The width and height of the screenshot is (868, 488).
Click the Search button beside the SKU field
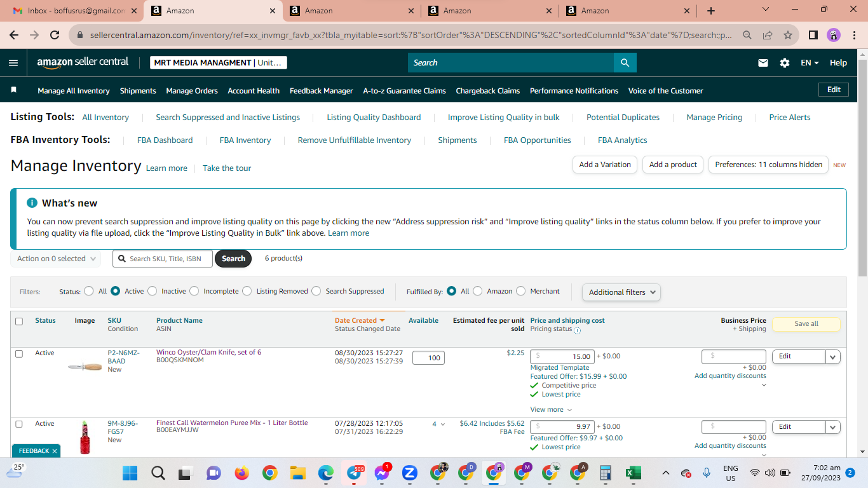coord(233,259)
